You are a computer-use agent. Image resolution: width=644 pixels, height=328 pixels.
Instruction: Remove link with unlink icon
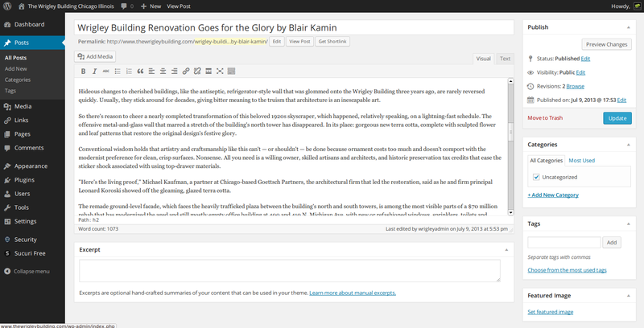197,71
